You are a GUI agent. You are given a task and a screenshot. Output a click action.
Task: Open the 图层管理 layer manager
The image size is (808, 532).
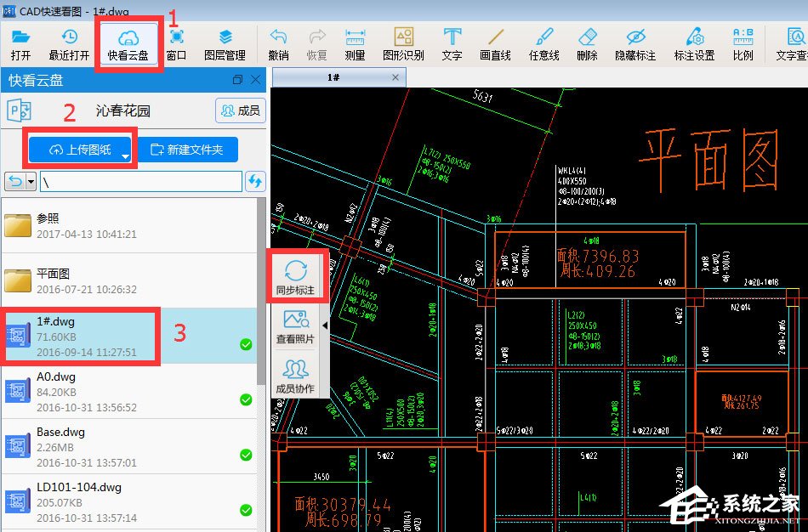point(225,44)
